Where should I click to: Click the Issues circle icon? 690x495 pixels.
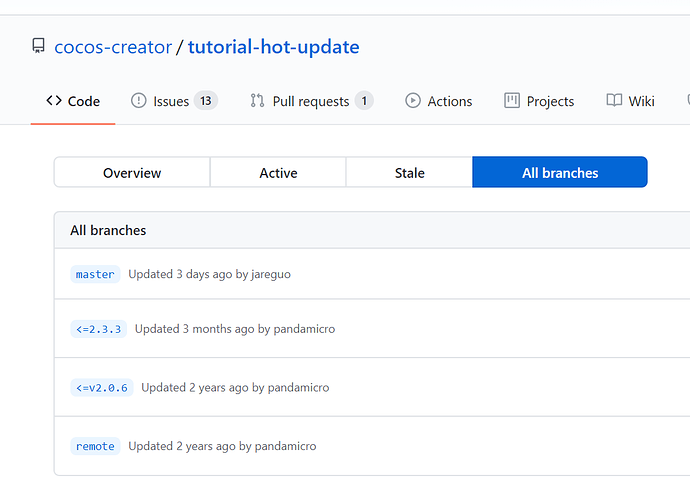139,101
